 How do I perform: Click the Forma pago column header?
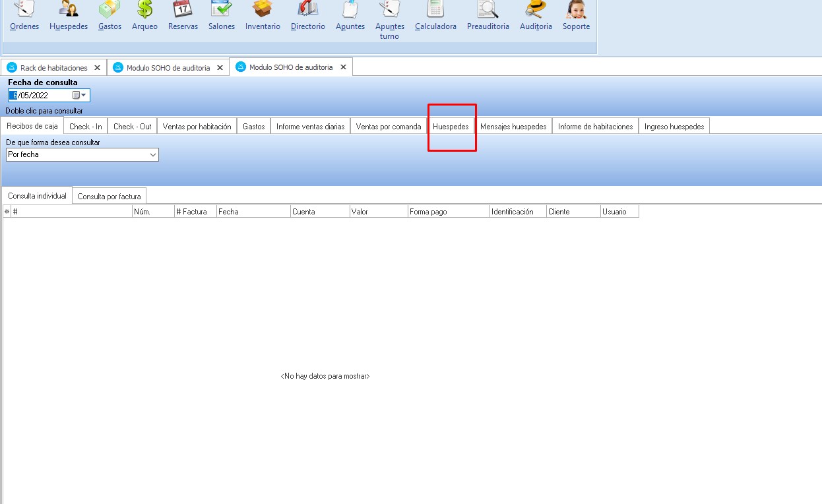click(448, 212)
